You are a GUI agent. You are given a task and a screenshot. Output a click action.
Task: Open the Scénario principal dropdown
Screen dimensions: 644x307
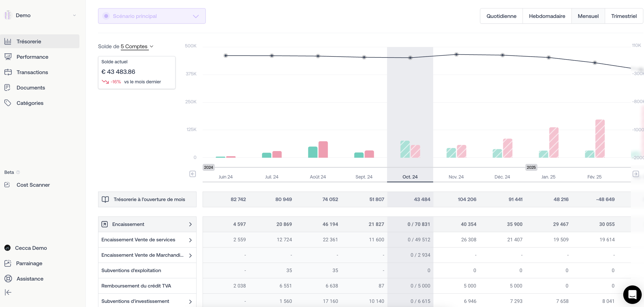point(152,16)
